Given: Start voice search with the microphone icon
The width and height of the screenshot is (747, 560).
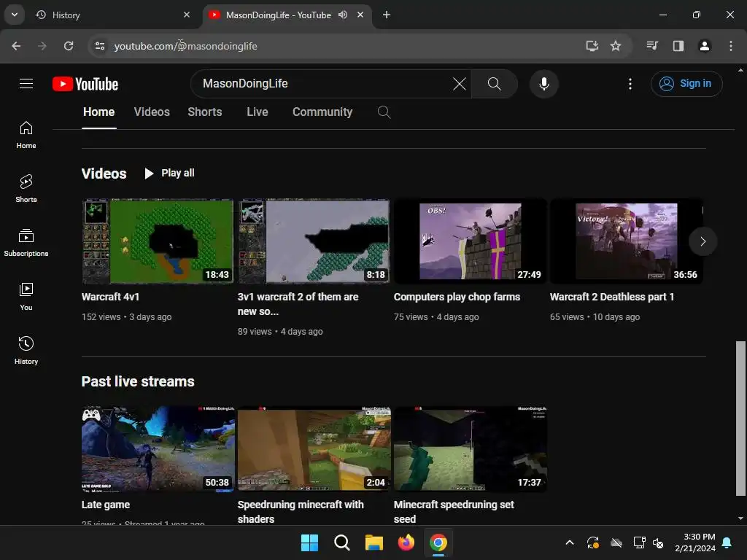Looking at the screenshot, I should point(543,84).
